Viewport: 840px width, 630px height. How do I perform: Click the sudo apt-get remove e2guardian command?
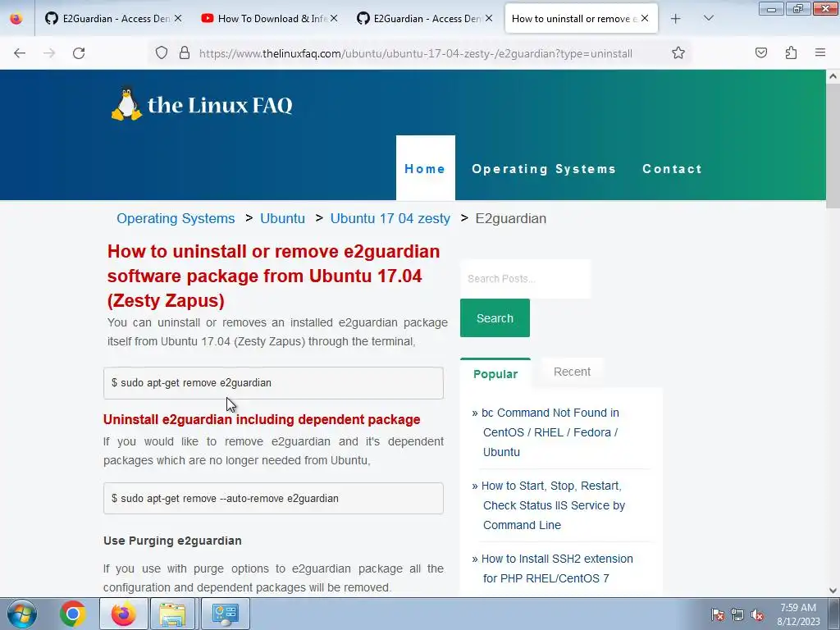[273, 383]
